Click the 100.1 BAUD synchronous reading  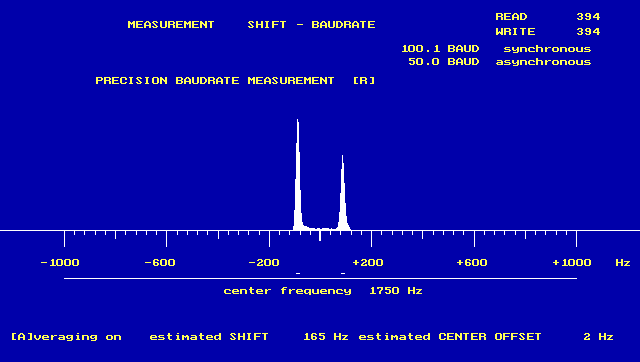496,49
